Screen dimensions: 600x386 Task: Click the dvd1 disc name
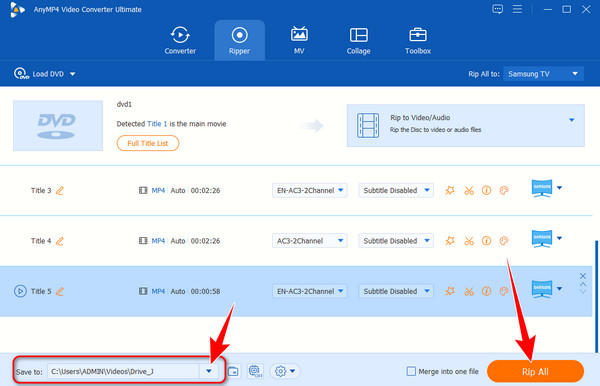[x=124, y=104]
